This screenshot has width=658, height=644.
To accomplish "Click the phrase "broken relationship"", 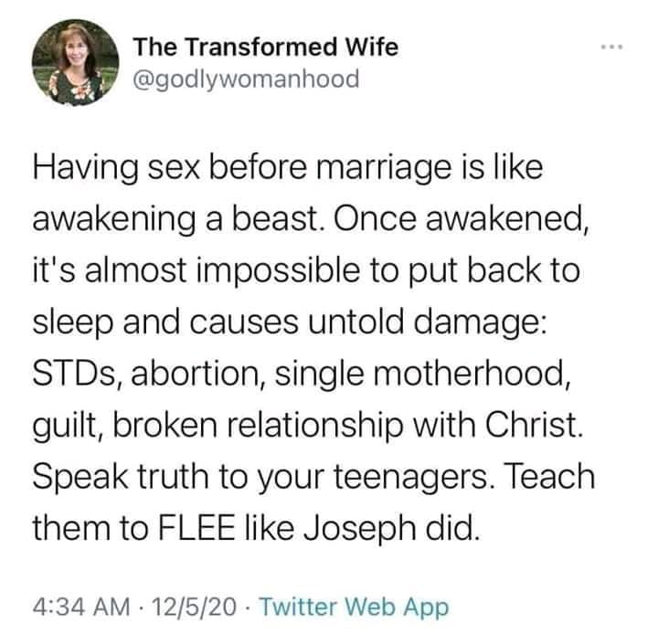I will coord(257,425).
